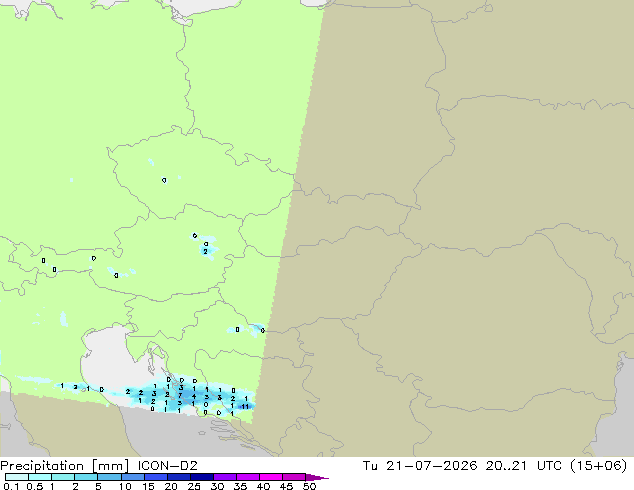Click the '40' legend scale label

click(x=263, y=486)
